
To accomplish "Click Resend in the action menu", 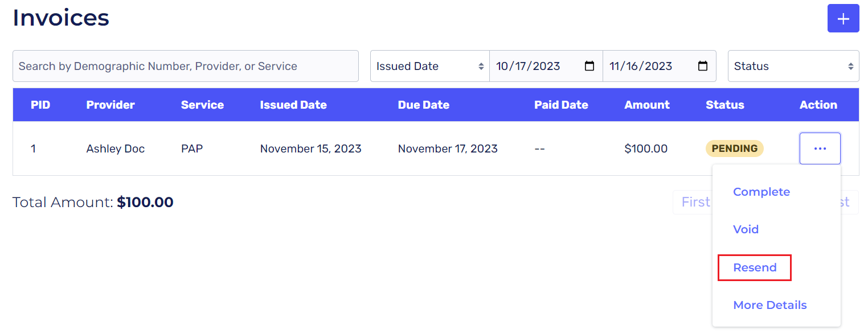I will pos(755,267).
